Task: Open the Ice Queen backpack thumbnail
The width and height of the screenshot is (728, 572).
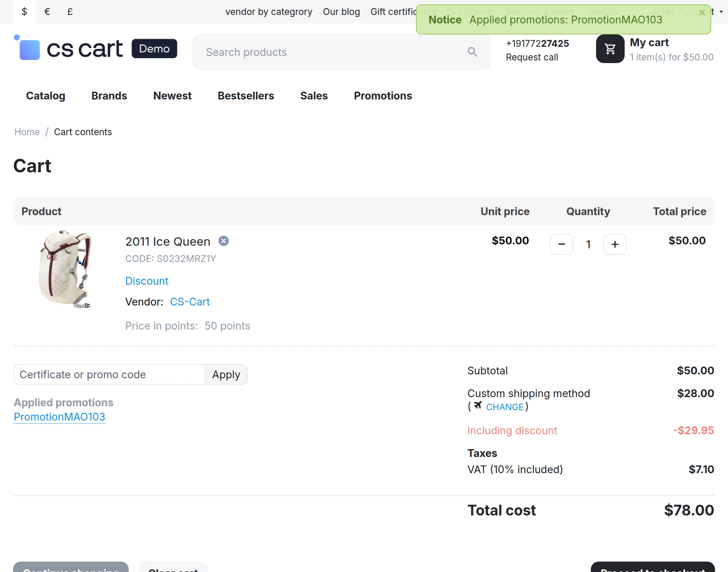Action: coord(65,269)
